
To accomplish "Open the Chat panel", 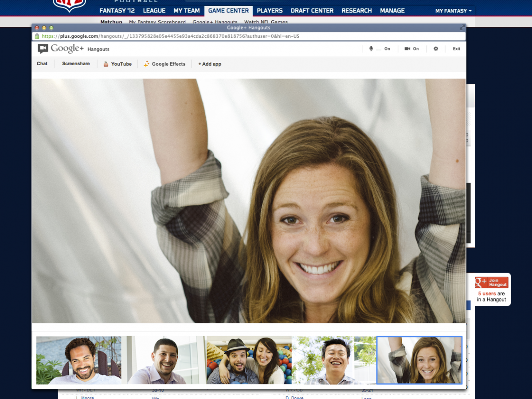I will pos(42,64).
